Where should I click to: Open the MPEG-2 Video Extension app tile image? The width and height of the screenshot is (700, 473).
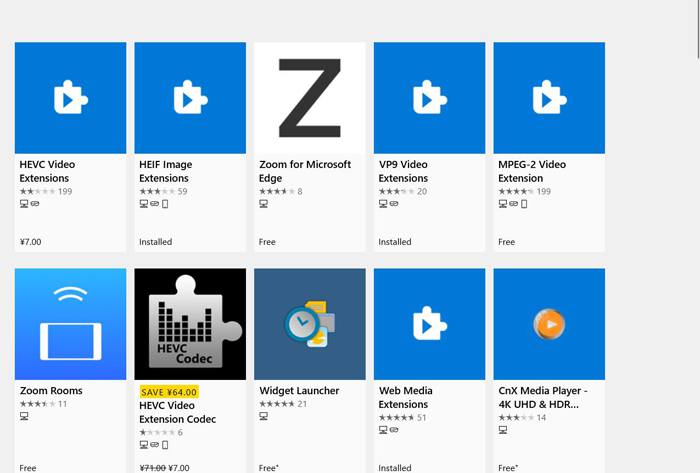pos(549,98)
